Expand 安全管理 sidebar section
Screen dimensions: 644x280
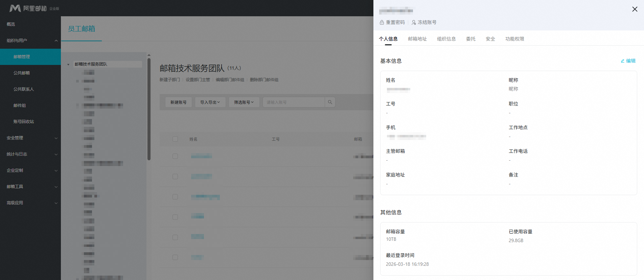(30, 138)
